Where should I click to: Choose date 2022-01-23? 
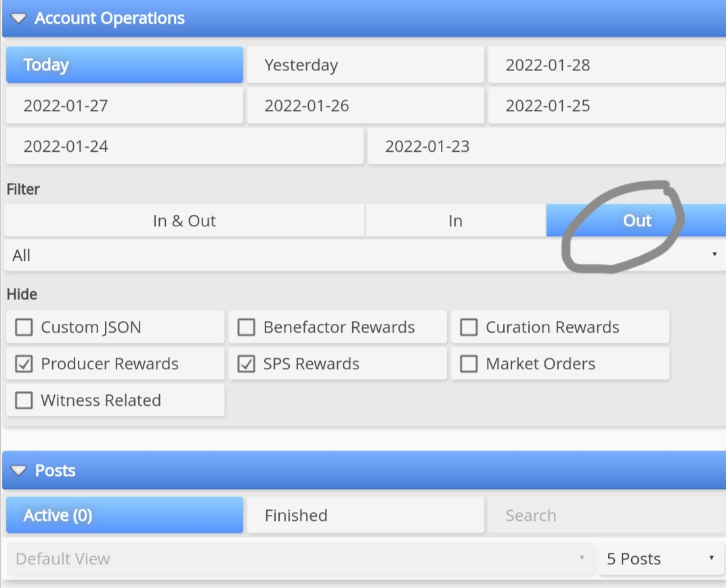(x=547, y=146)
